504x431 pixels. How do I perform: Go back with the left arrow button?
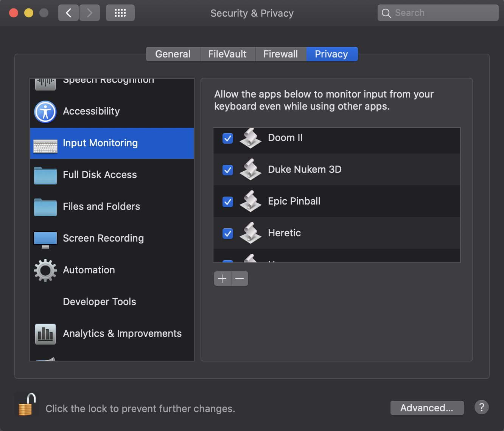point(68,13)
